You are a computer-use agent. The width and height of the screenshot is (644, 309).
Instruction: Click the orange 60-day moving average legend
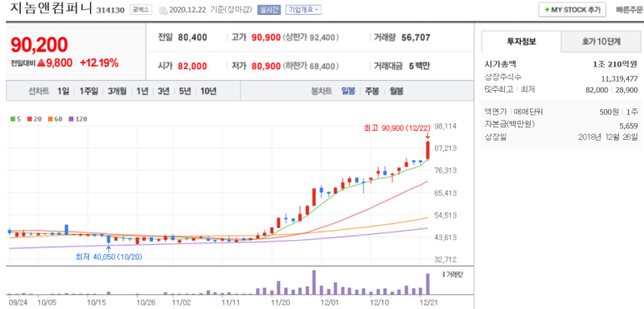(55, 119)
